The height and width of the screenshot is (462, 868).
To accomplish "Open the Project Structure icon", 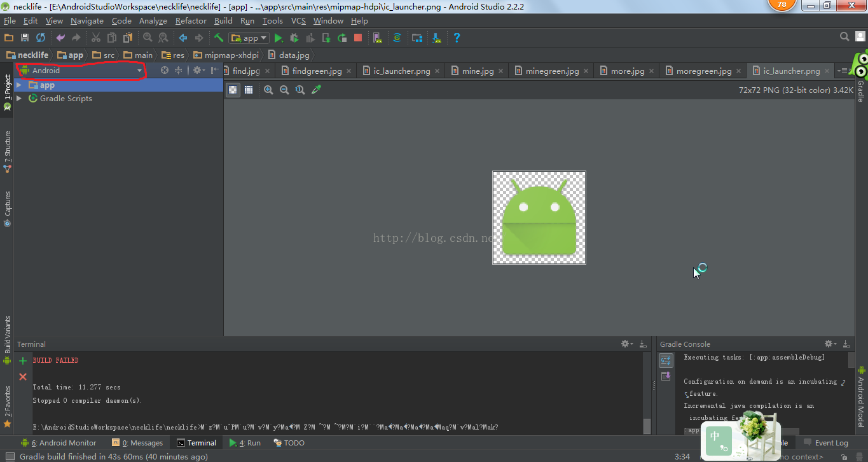I will [417, 38].
